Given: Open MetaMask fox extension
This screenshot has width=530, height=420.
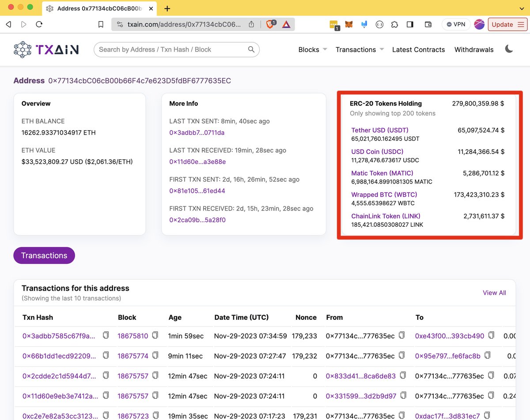Looking at the screenshot, I should pos(349,25).
